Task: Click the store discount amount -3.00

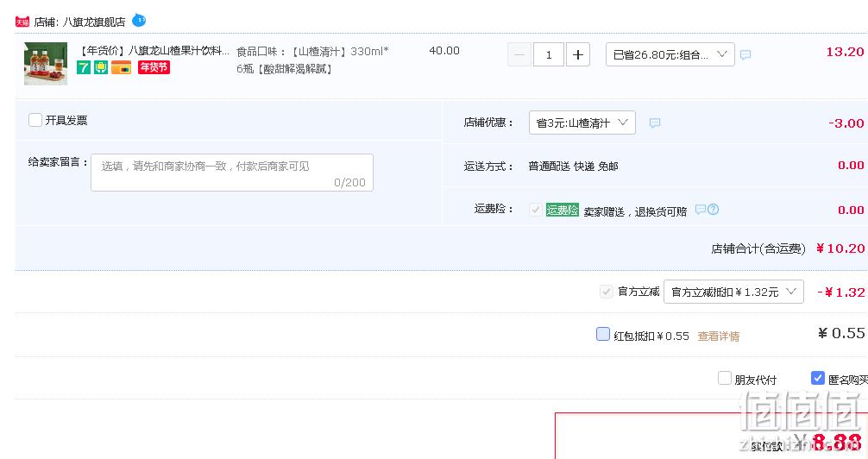Action: point(846,123)
